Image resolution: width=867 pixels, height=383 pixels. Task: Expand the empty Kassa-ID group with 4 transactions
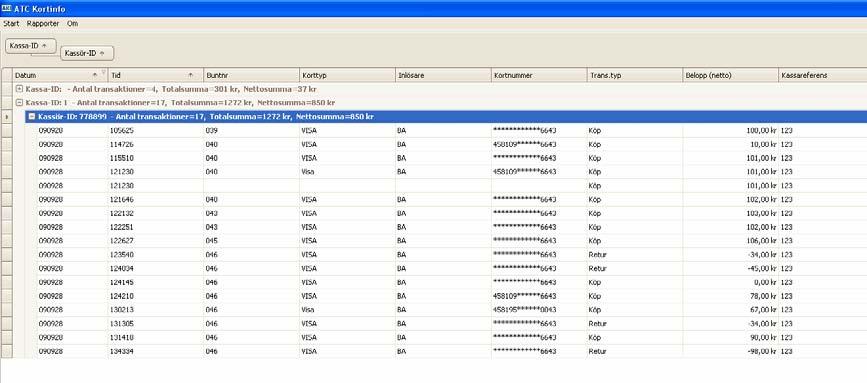19,89
